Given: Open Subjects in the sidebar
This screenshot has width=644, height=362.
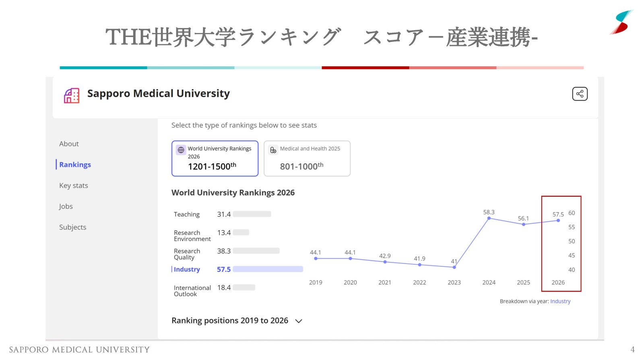Looking at the screenshot, I should click(x=72, y=227).
